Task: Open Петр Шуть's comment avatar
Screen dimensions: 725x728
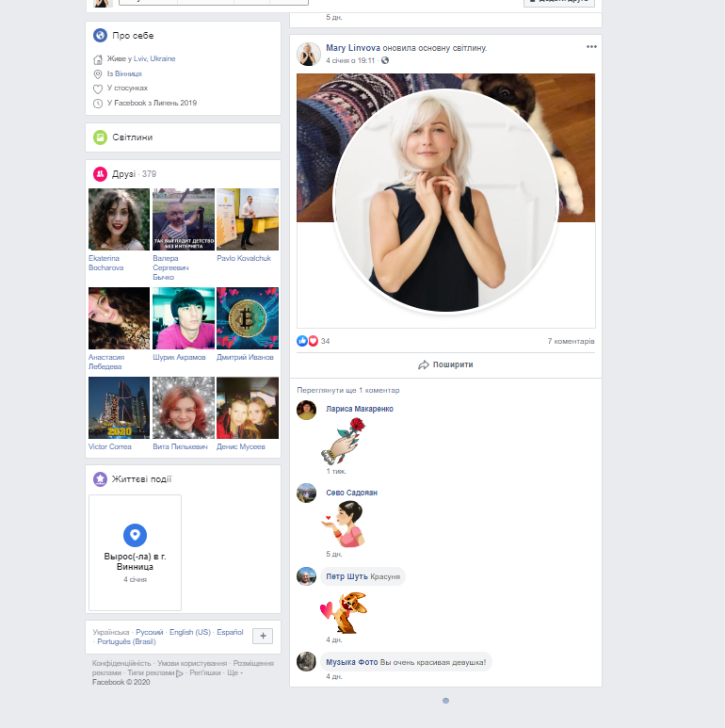Action: tap(306, 576)
